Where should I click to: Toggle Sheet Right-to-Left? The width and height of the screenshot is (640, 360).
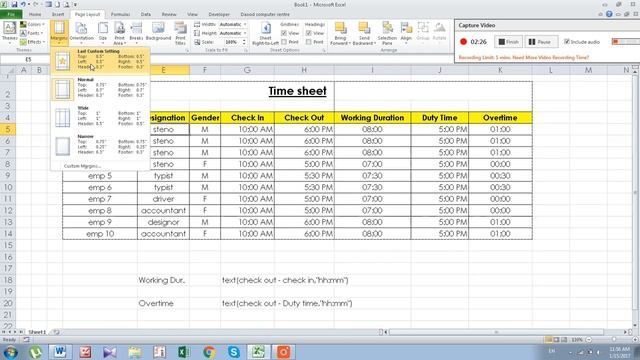point(266,33)
